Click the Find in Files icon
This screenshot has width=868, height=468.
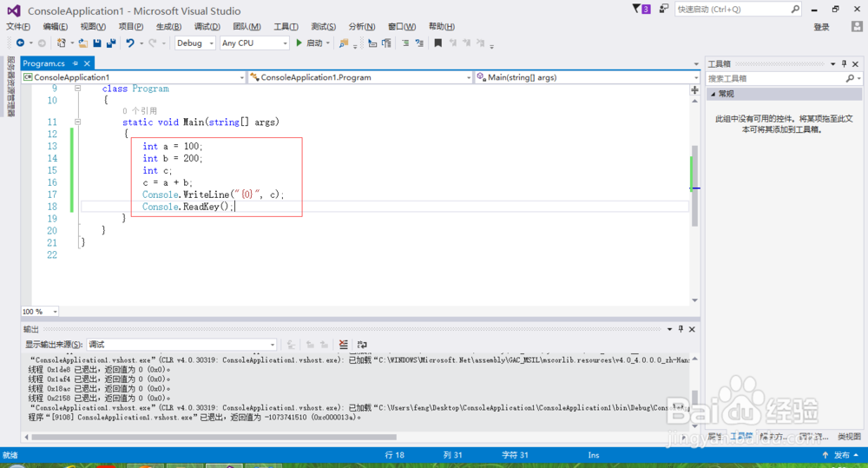click(344, 43)
